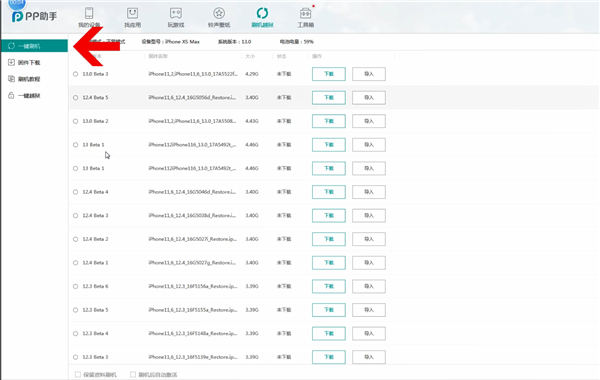Open the 工具箱 toolbox icon
The height and width of the screenshot is (380, 600).
point(305,13)
